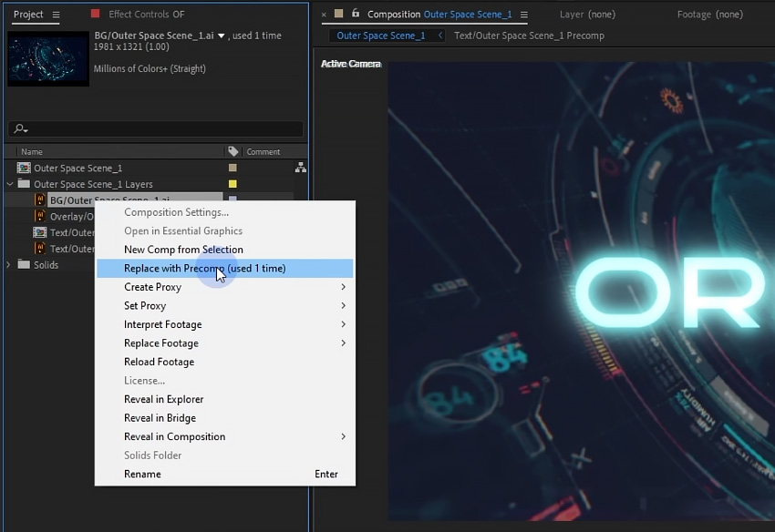Focus the Project panel search field

click(x=155, y=129)
